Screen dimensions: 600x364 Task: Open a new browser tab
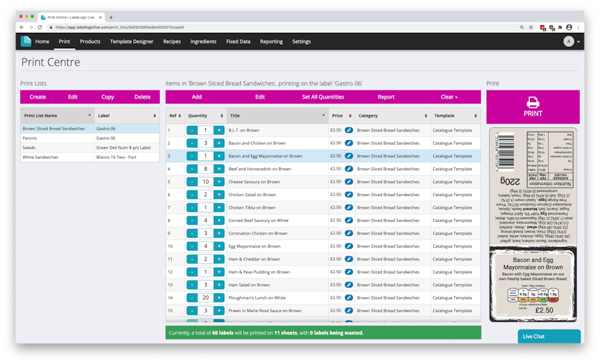tap(111, 17)
